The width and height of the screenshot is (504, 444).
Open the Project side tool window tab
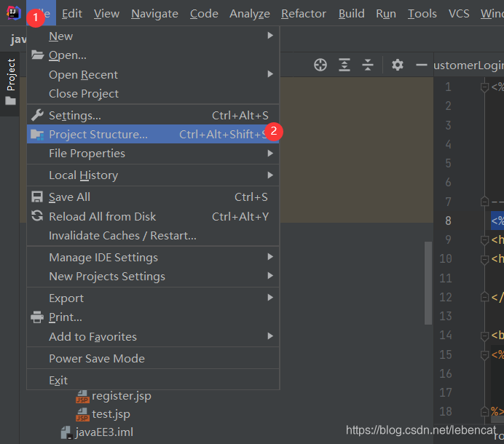coord(10,83)
